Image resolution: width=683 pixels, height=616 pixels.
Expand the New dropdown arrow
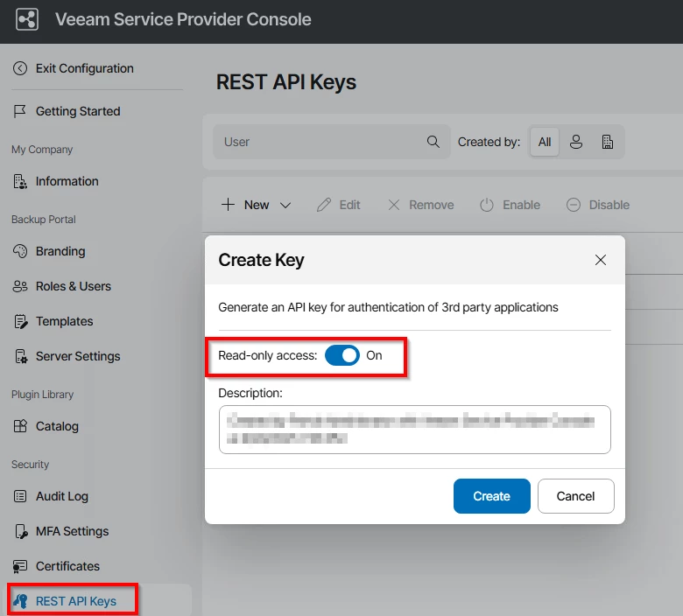coord(285,205)
